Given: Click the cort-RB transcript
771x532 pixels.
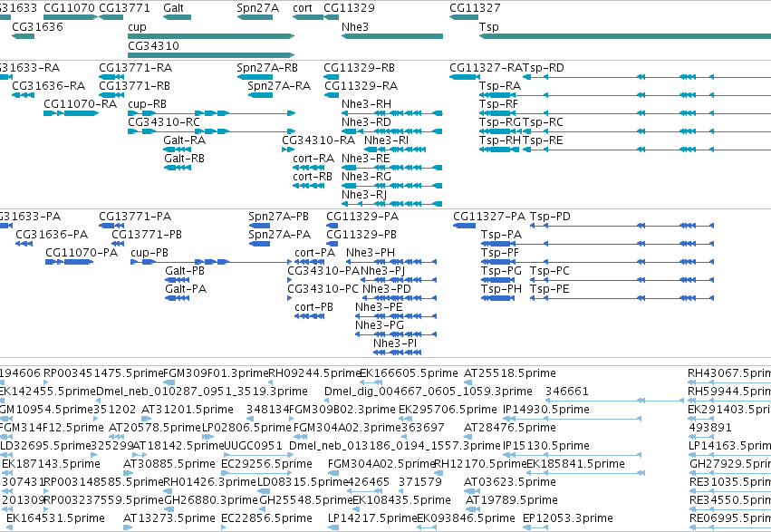Looking at the screenshot, I should pos(308,186).
